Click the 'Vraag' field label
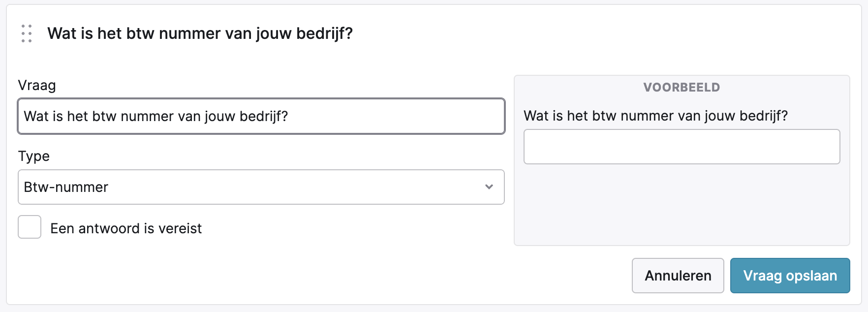This screenshot has width=868, height=312. [37, 85]
